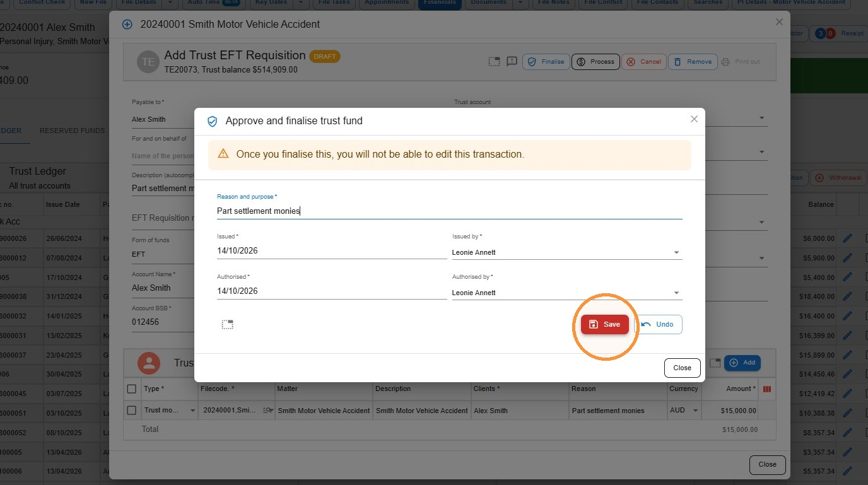This screenshot has height=485, width=868.
Task: Click the Amount cell $15,000.00 in grid
Action: click(729, 411)
